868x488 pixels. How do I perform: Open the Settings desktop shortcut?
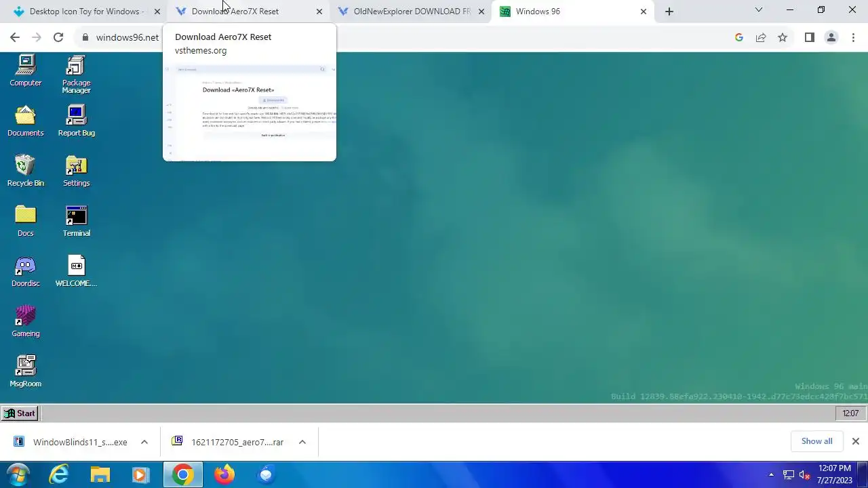(x=76, y=171)
